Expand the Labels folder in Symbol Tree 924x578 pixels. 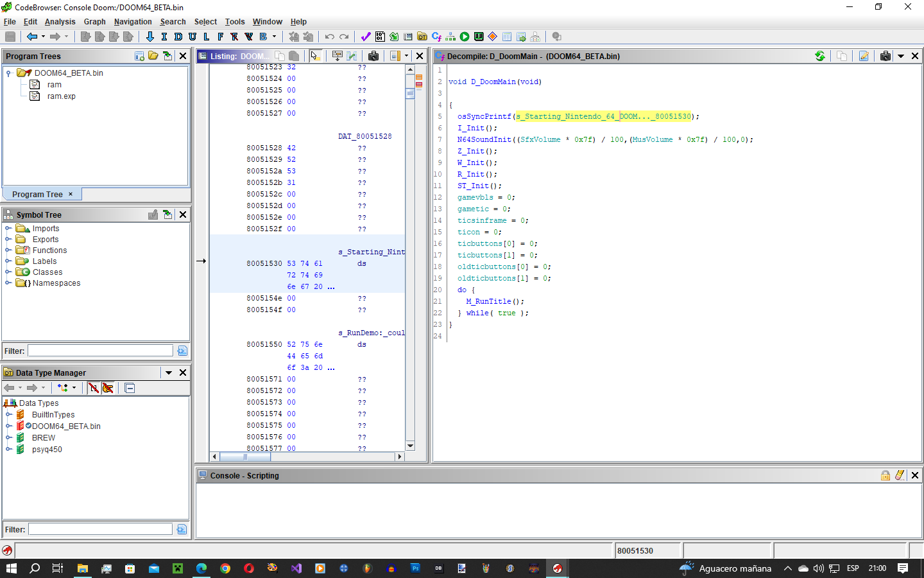click(x=8, y=261)
